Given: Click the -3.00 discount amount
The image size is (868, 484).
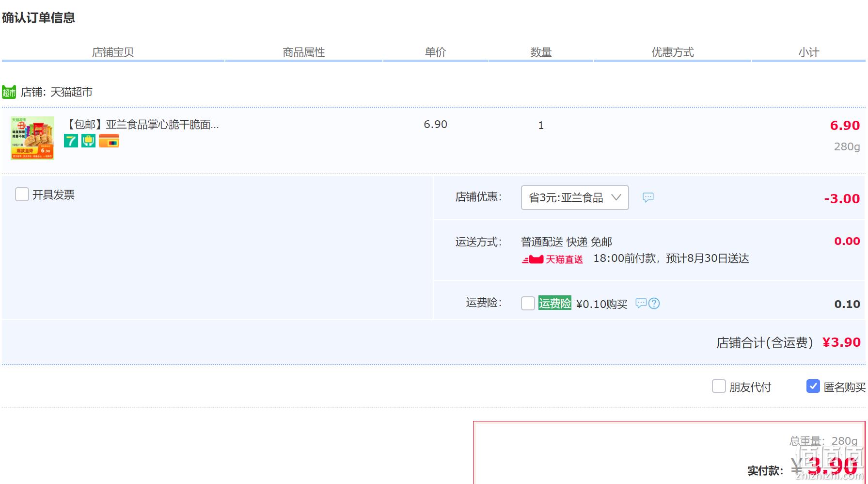Looking at the screenshot, I should tap(842, 198).
